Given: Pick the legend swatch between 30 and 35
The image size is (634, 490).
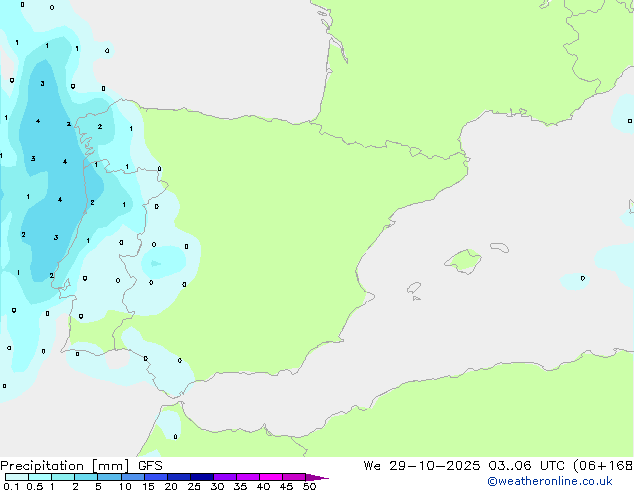Looking at the screenshot, I should pyautogui.click(x=225, y=477).
